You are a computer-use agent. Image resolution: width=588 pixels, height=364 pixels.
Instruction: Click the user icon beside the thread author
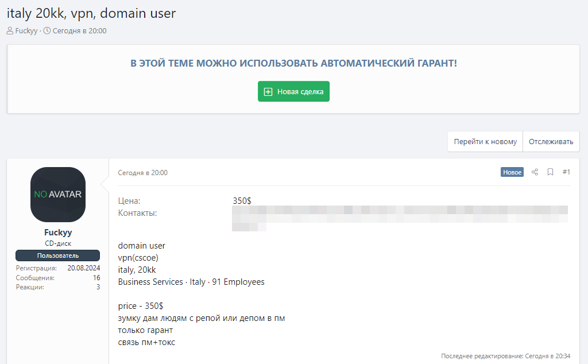10,31
